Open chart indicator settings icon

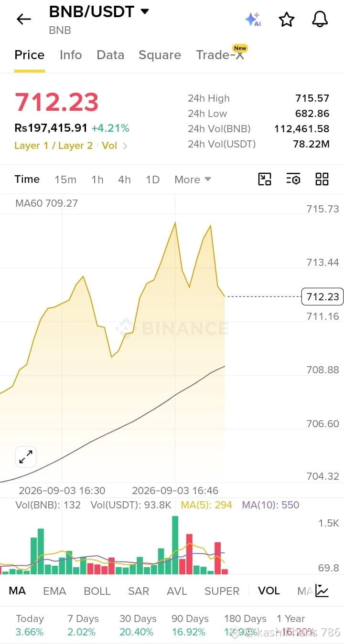pyautogui.click(x=293, y=179)
